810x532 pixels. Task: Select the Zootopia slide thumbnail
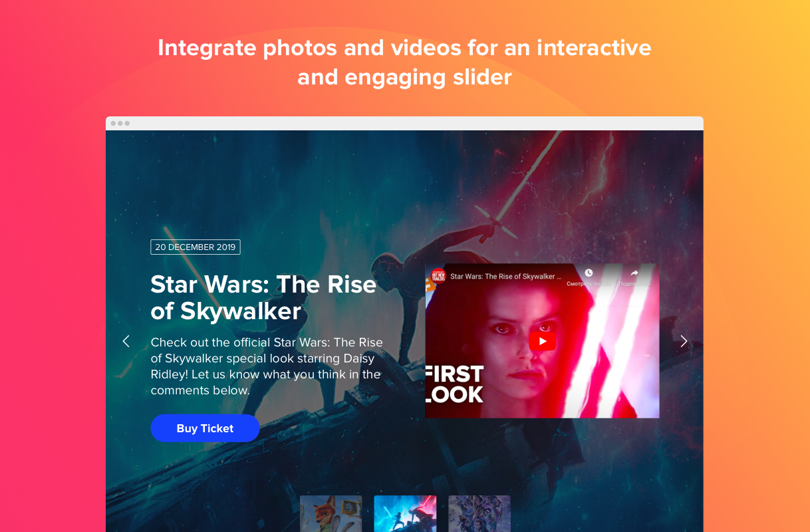click(x=331, y=513)
